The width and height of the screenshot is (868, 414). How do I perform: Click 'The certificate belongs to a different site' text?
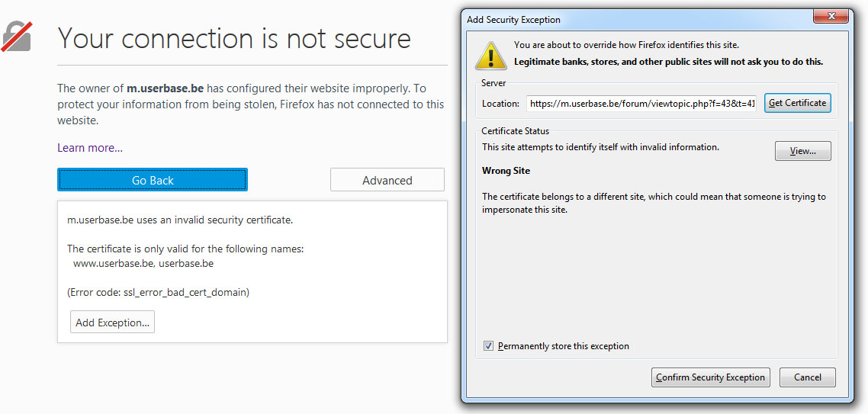[x=654, y=204]
